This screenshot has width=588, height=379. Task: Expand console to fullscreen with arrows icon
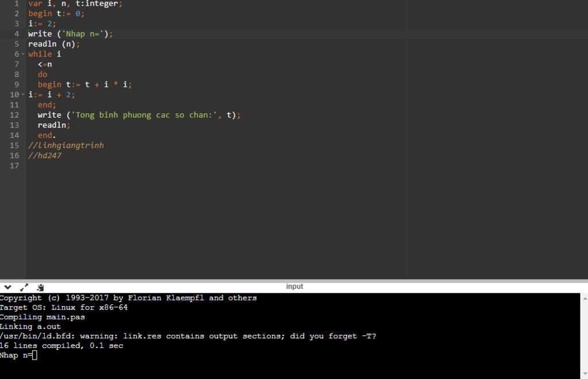pyautogui.click(x=24, y=288)
